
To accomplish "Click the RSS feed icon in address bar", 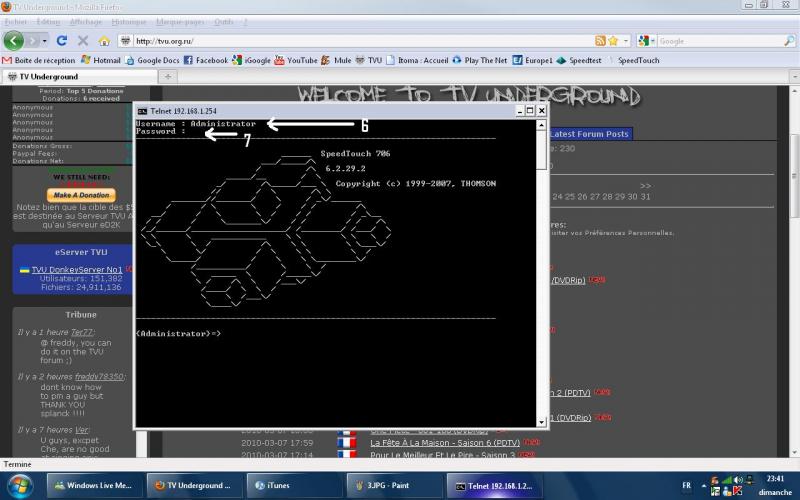I will 600,41.
